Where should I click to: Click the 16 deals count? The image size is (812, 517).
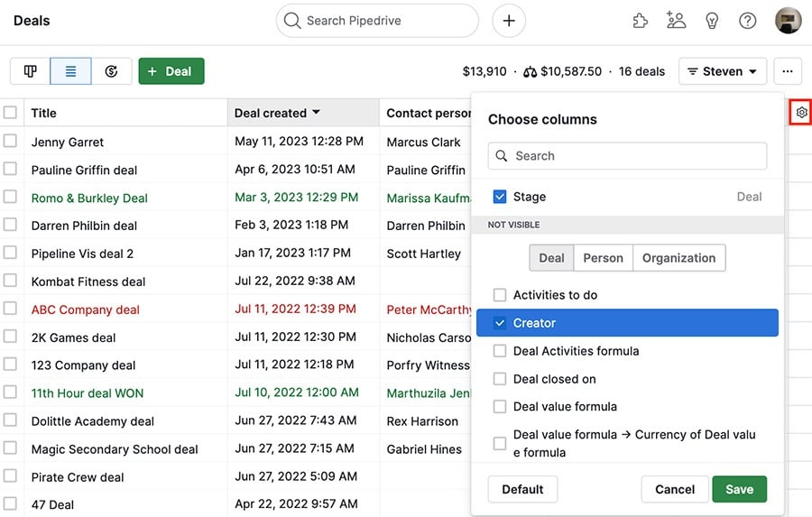tap(641, 71)
